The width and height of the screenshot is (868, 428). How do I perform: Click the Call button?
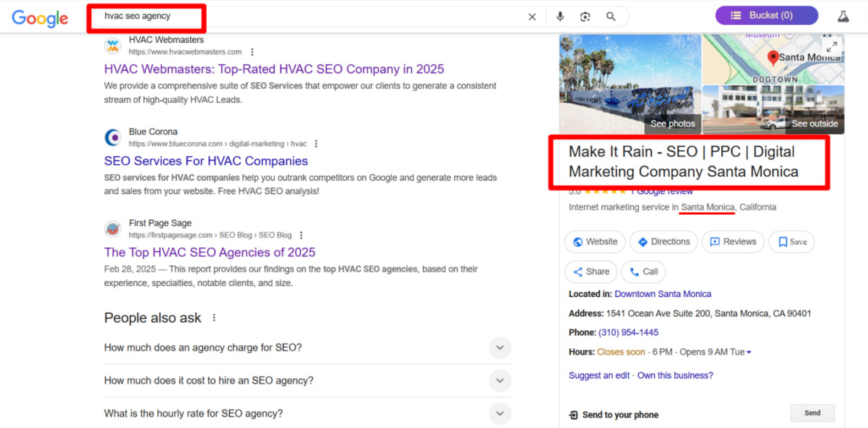[643, 271]
